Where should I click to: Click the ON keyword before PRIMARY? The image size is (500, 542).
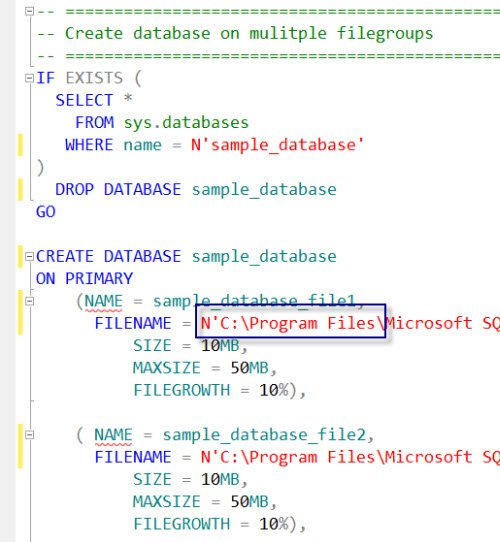45,279
